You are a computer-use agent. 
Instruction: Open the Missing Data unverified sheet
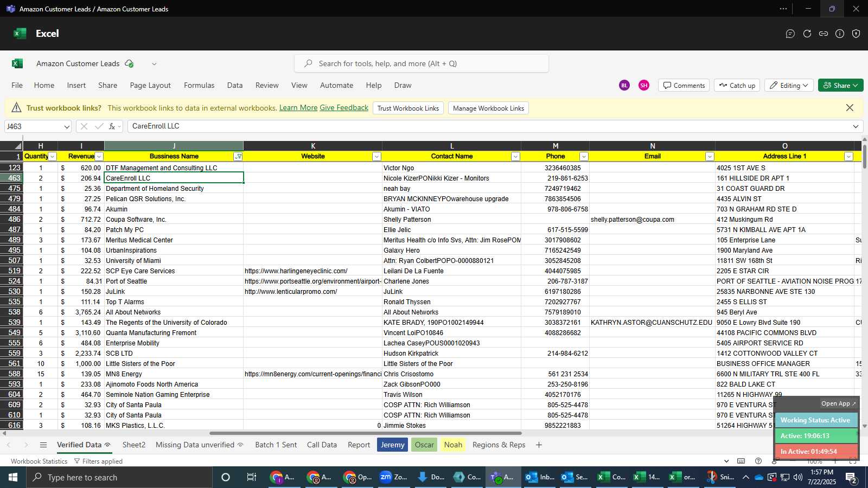pyautogui.click(x=199, y=445)
